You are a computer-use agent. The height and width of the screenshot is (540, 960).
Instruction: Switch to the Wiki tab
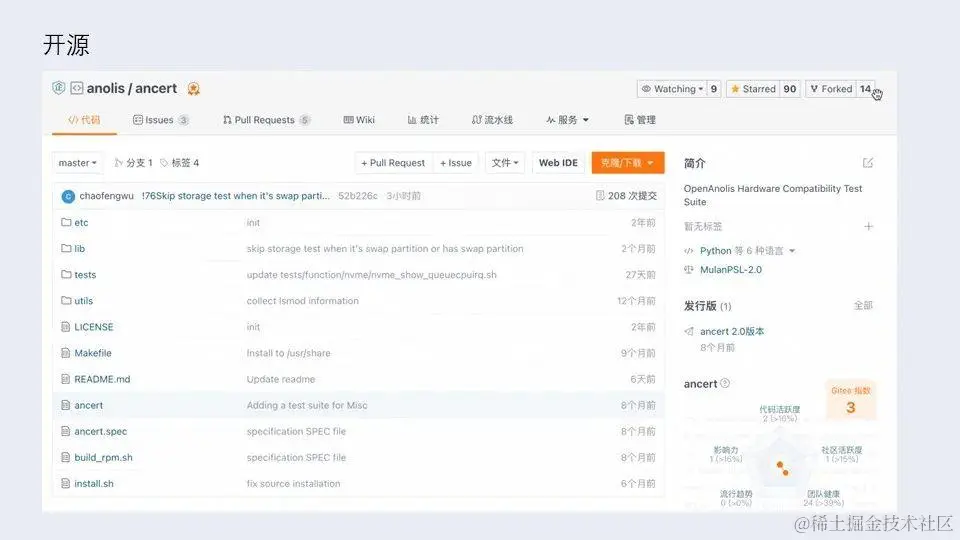(x=359, y=120)
